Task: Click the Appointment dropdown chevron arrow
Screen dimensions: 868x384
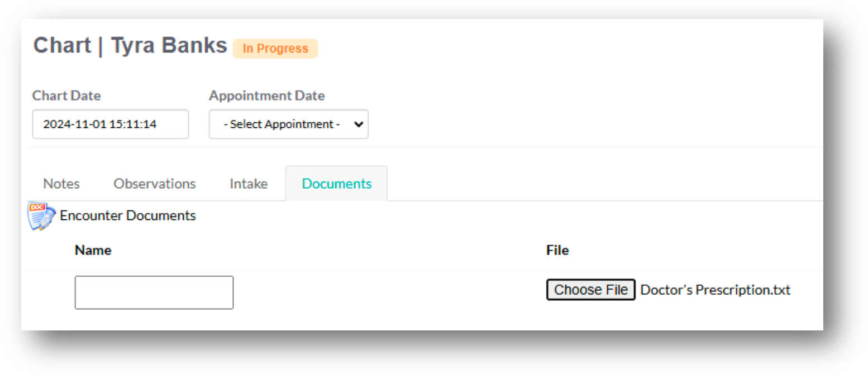Action: point(359,124)
